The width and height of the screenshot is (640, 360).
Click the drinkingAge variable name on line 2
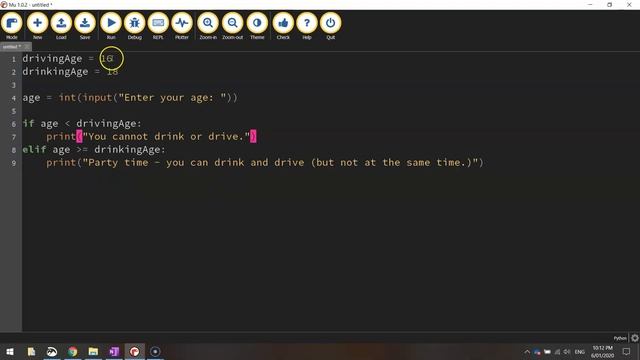click(x=55, y=71)
